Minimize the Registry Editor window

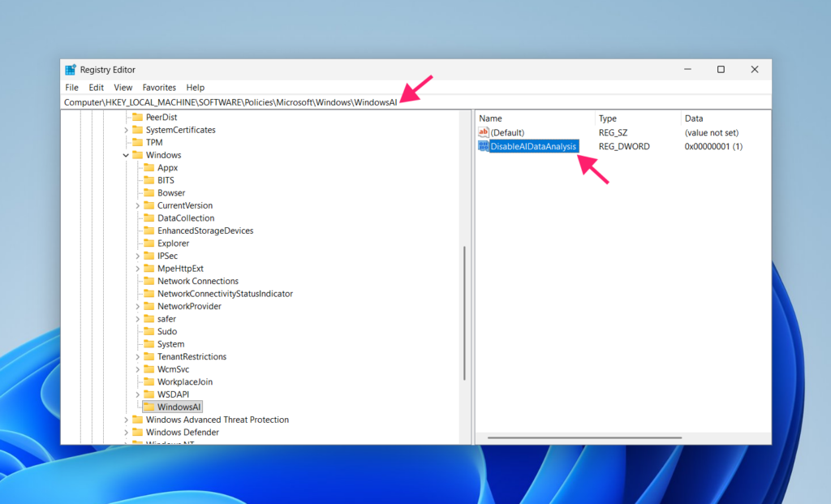(x=687, y=70)
